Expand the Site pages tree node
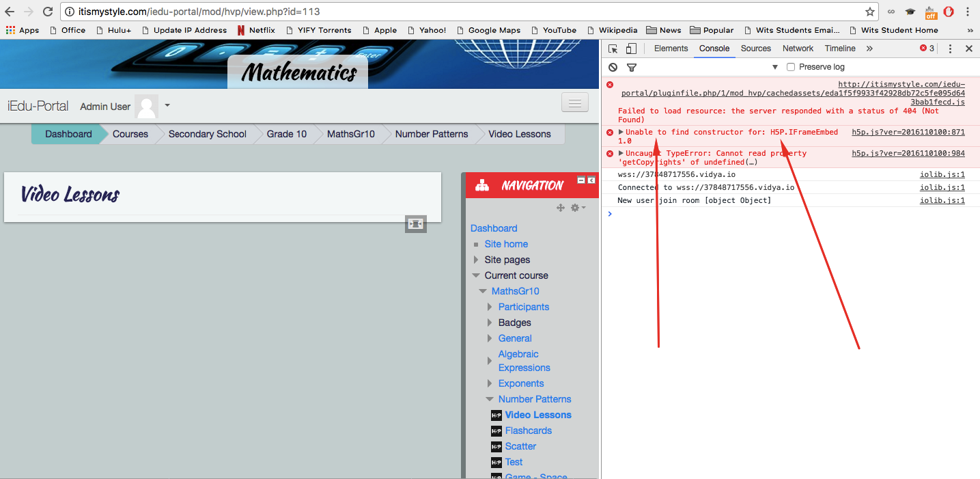The width and height of the screenshot is (980, 479). pyautogui.click(x=476, y=260)
